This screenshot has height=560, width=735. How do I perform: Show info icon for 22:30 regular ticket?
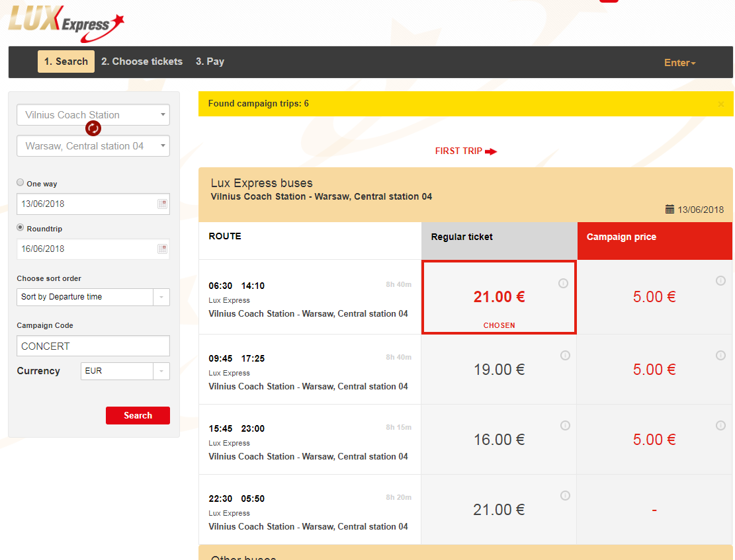pos(566,495)
